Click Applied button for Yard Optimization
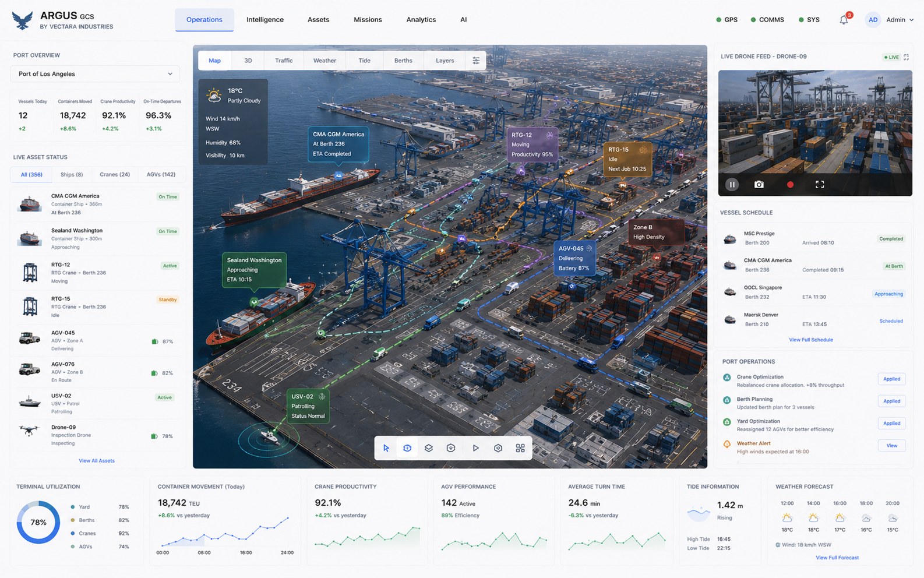924x578 pixels. coord(892,424)
